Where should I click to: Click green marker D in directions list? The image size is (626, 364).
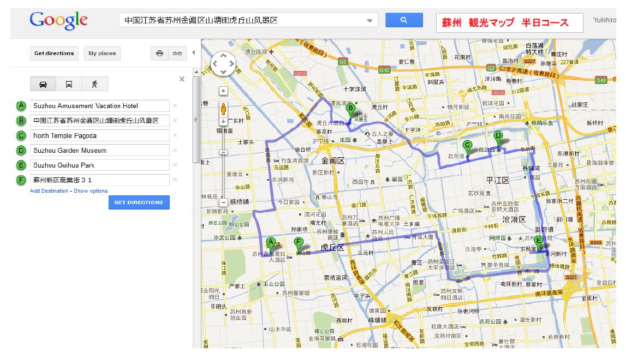click(21, 151)
